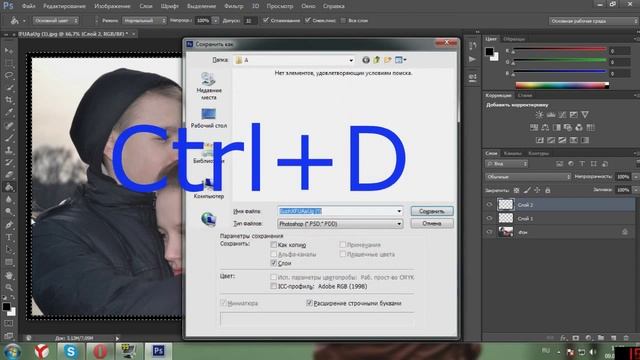Screen dimensions: 640x360
Task: Select the Lasso tool
Action: click(9, 76)
